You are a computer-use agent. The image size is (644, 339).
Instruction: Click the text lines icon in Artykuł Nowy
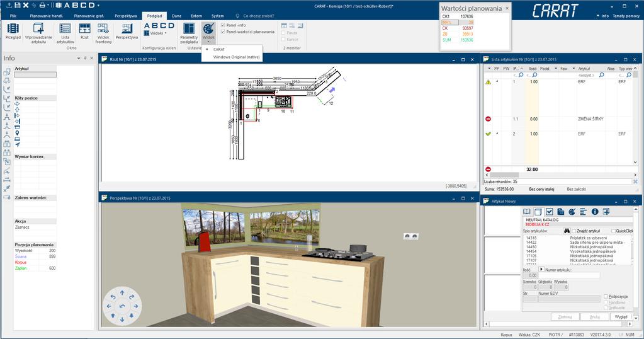(583, 212)
